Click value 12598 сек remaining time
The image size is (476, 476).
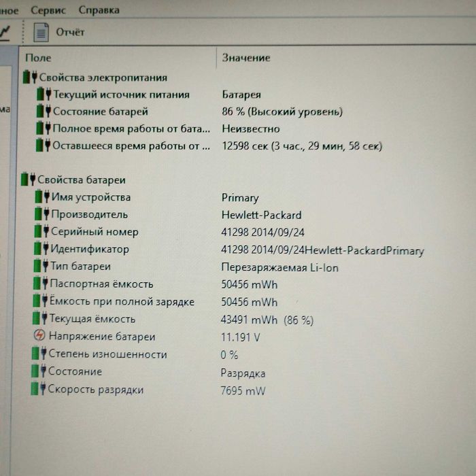click(302, 146)
